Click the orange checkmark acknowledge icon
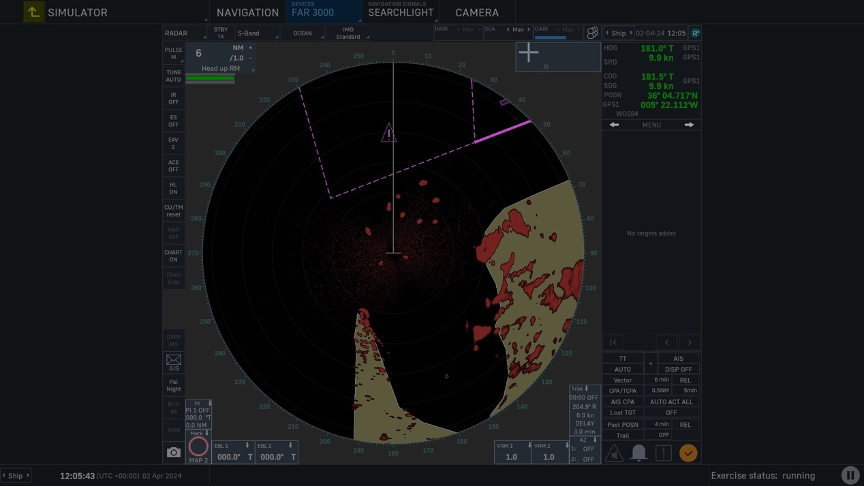 tap(688, 453)
